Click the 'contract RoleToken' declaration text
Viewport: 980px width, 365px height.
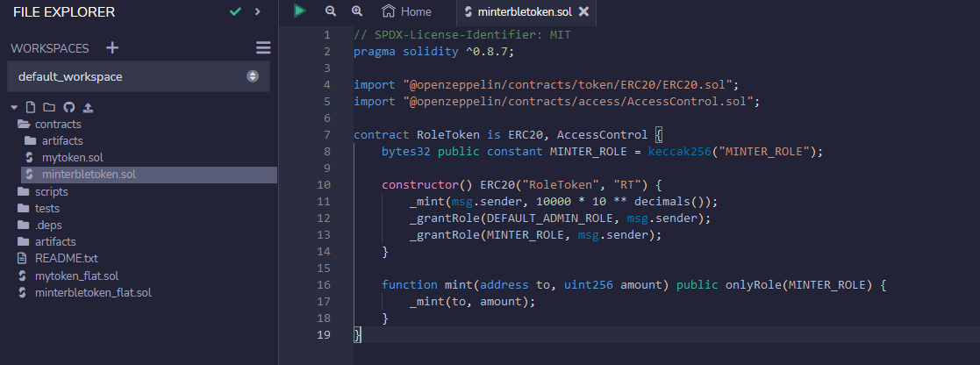tap(417, 134)
